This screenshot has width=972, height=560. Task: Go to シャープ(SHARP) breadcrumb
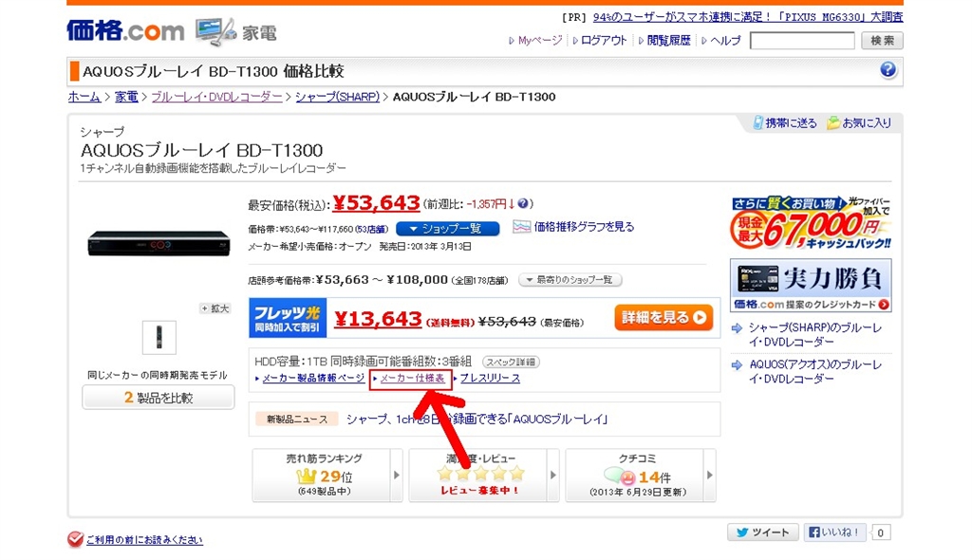(337, 97)
